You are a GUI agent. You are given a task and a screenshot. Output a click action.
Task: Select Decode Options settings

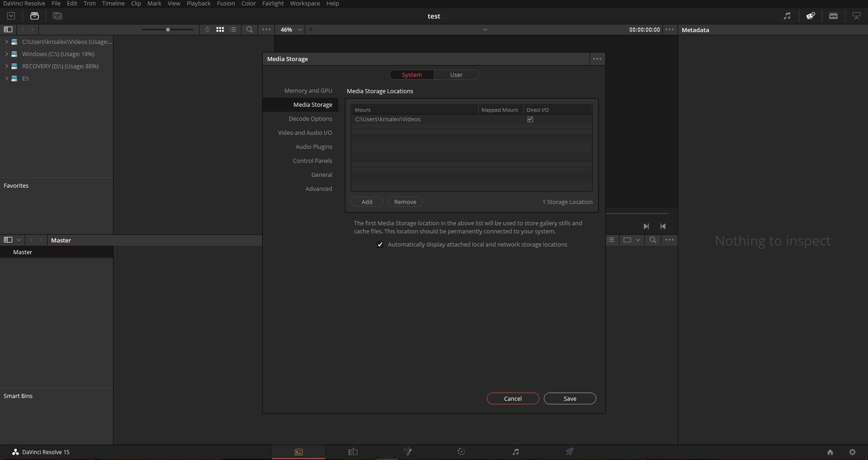311,119
